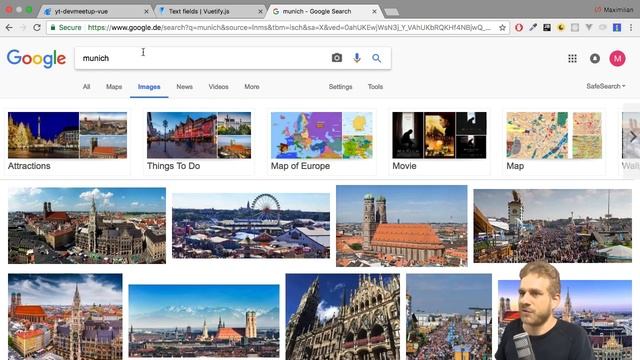Open the Movie suggestion card
The height and width of the screenshot is (360, 640).
coord(439,141)
